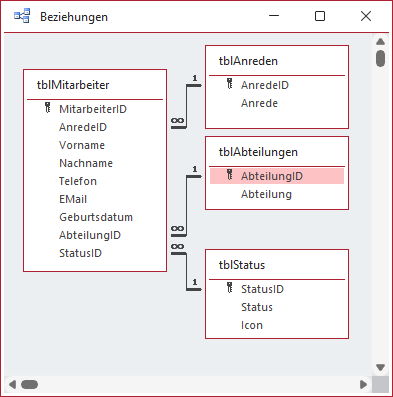
Task: Select the Geburtsdatum field
Action: (96, 217)
